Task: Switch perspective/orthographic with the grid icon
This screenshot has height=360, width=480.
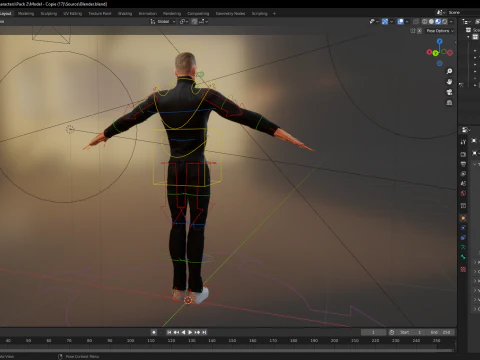Action: pos(449,103)
